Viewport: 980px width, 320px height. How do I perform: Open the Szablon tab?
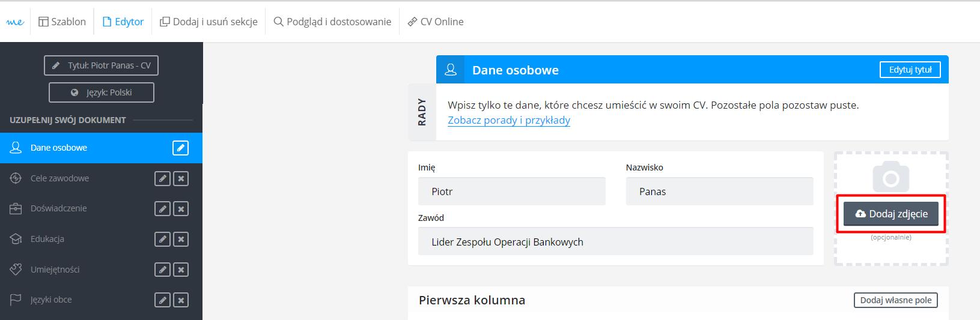62,22
